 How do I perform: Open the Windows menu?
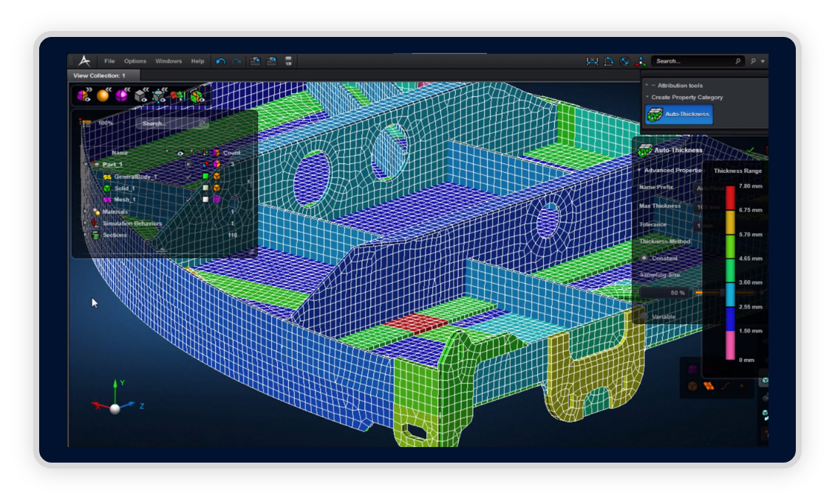pyautogui.click(x=168, y=61)
